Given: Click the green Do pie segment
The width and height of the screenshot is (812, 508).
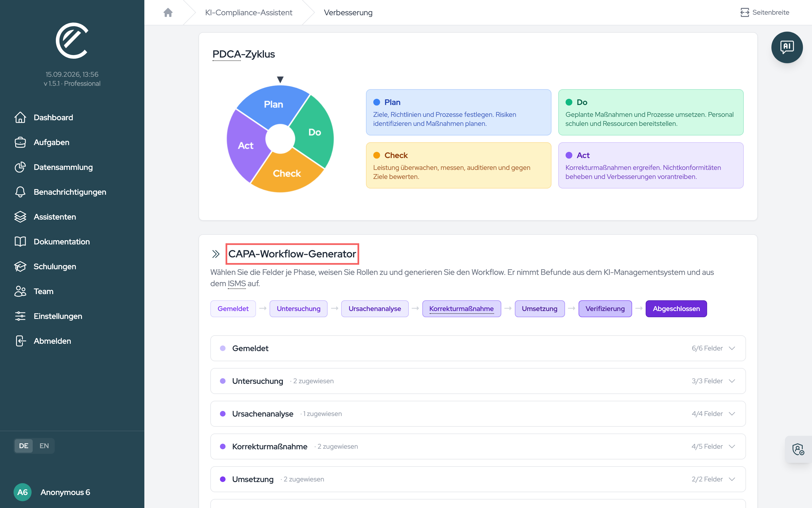Looking at the screenshot, I should pyautogui.click(x=315, y=132).
